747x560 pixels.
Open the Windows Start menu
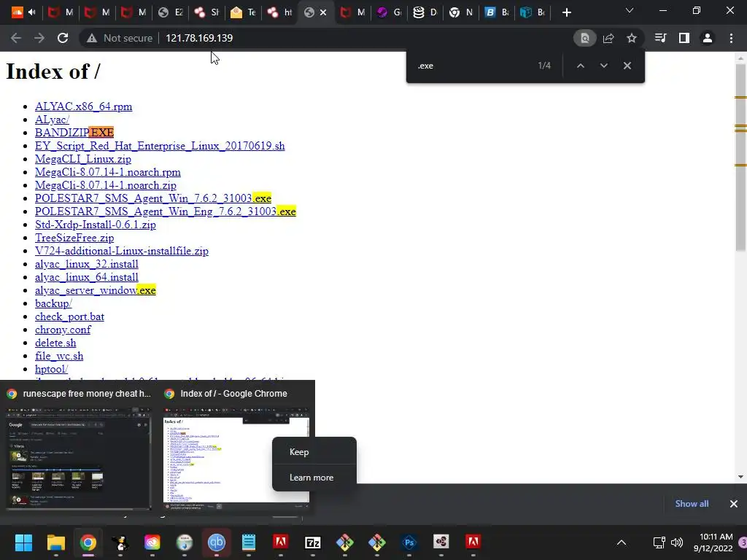pyautogui.click(x=23, y=542)
